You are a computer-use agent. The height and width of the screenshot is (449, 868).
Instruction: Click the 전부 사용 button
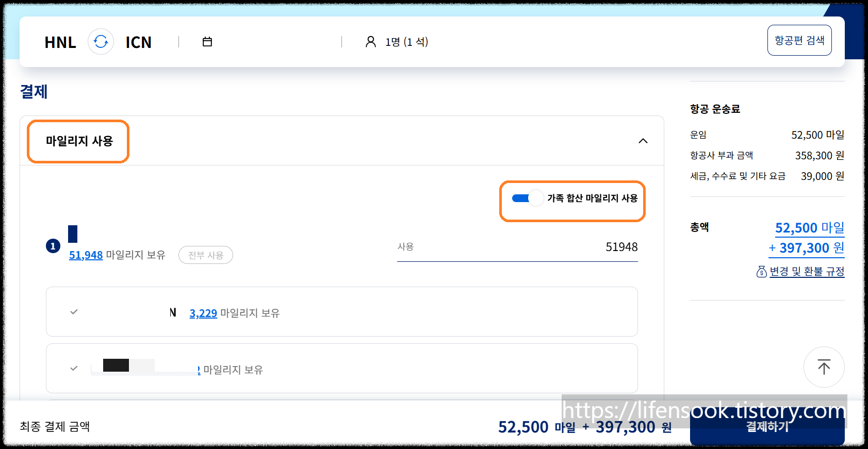pyautogui.click(x=205, y=255)
